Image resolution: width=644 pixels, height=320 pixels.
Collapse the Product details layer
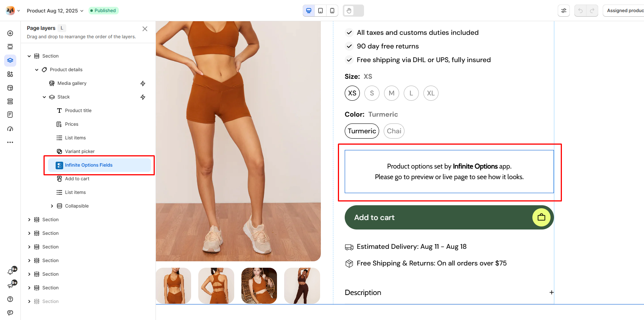click(37, 70)
